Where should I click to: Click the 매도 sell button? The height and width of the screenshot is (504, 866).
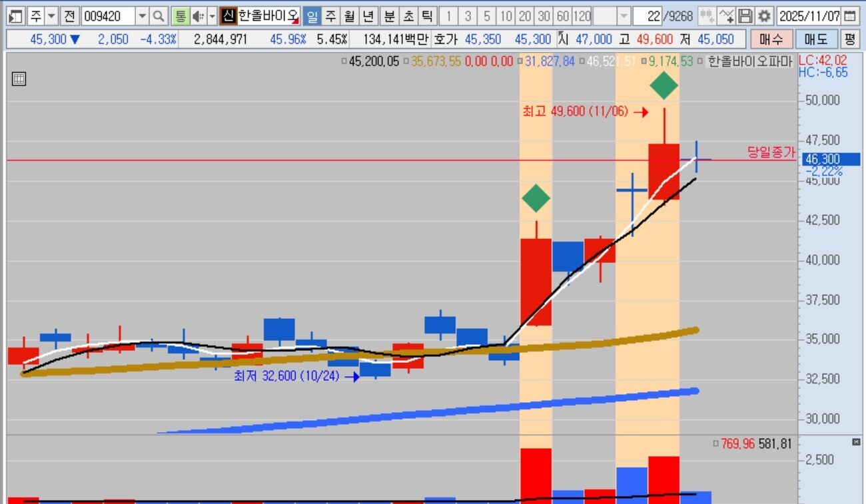pos(816,39)
